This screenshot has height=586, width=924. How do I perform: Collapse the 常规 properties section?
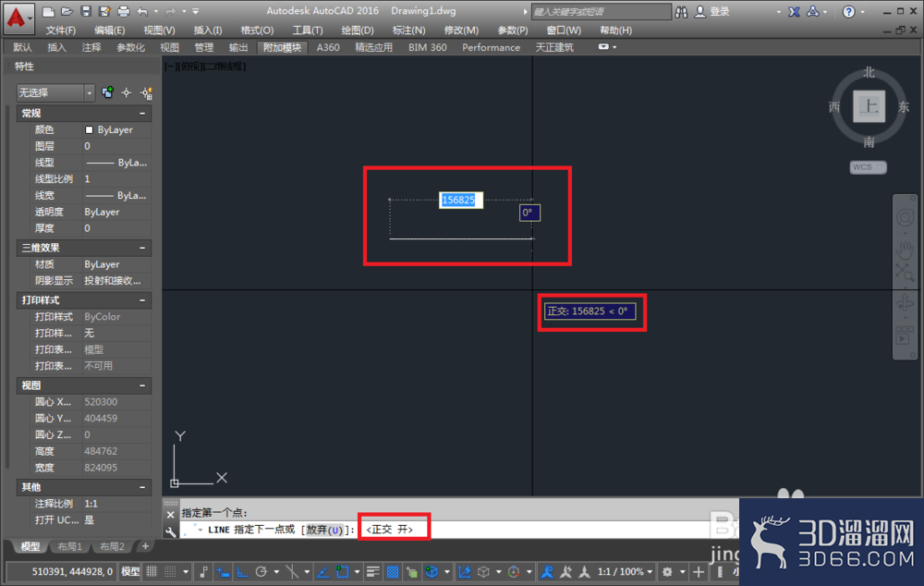[142, 113]
